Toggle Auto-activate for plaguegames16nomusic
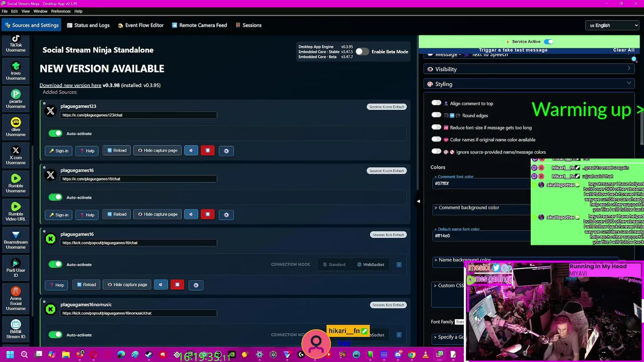The image size is (644, 362). [55, 335]
